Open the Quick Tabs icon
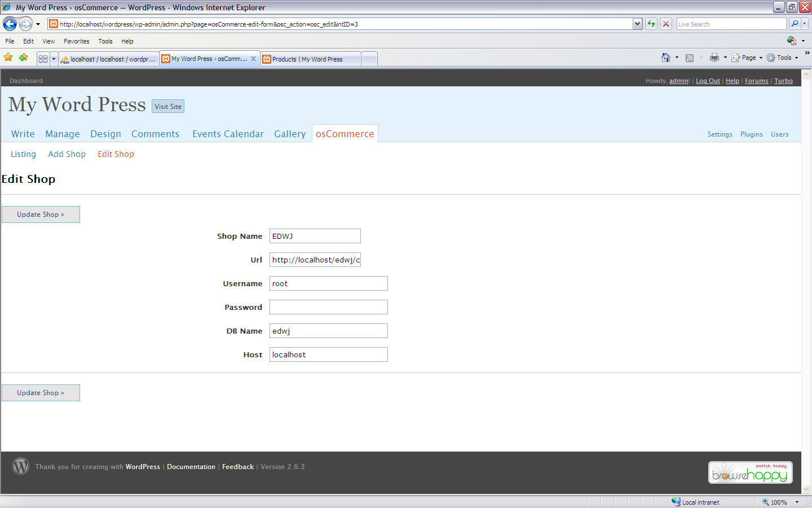Image resolution: width=812 pixels, height=508 pixels. point(43,59)
